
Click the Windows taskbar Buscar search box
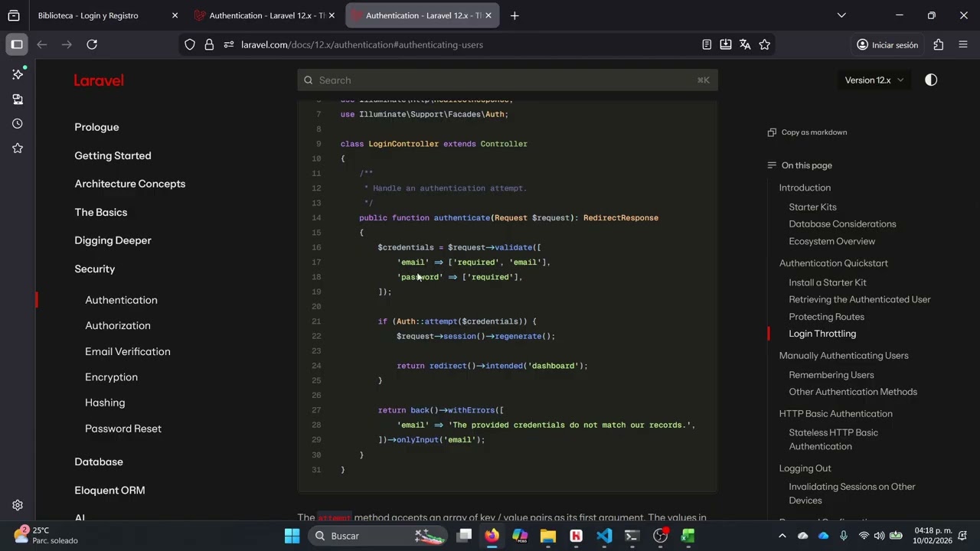click(379, 536)
